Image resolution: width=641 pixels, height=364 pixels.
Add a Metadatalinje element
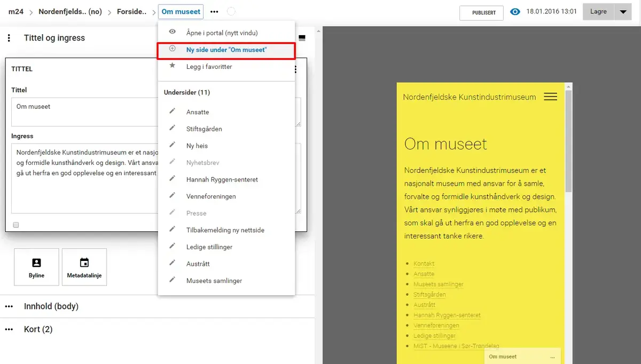[x=84, y=267]
